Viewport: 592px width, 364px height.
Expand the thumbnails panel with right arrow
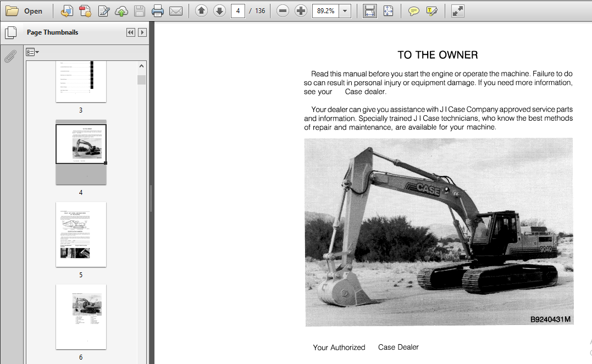(x=142, y=32)
